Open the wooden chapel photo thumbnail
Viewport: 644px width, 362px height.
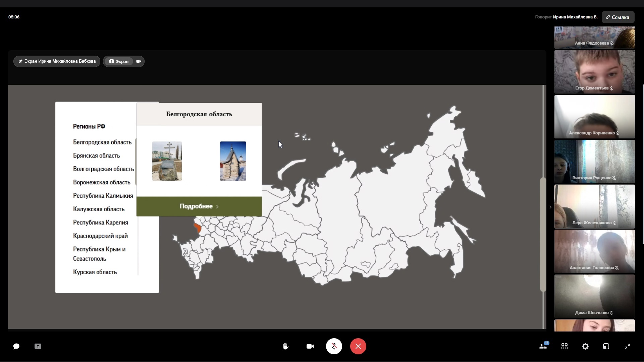pos(233,161)
